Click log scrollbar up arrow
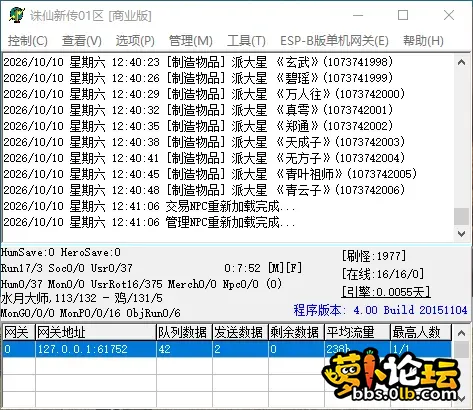 click(462, 62)
